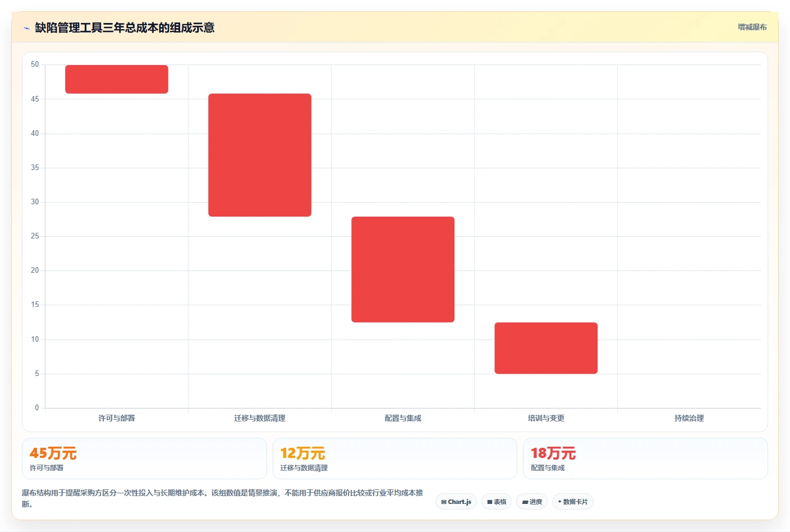Click the x-axis label 培训与变更
Viewport: 790px width, 532px height.
546,418
